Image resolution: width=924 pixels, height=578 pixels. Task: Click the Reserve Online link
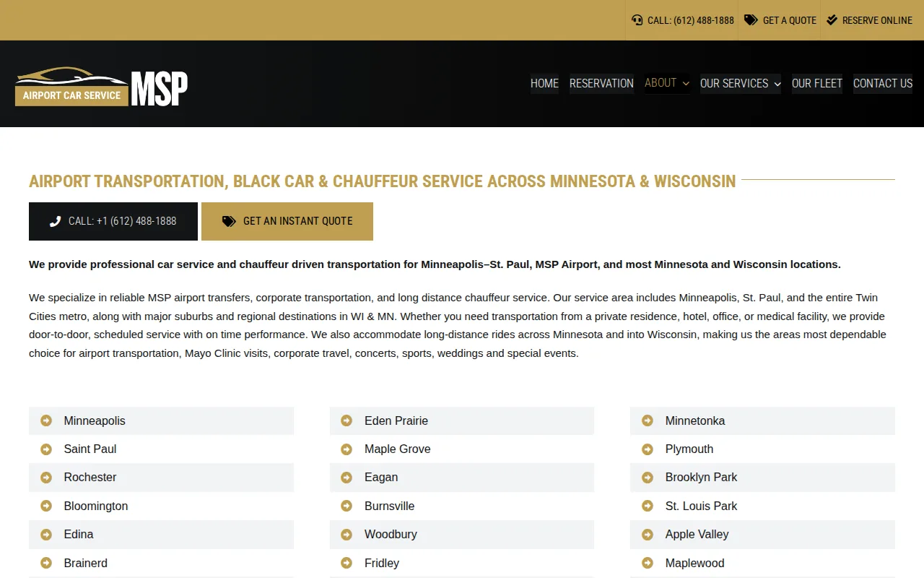tap(869, 20)
